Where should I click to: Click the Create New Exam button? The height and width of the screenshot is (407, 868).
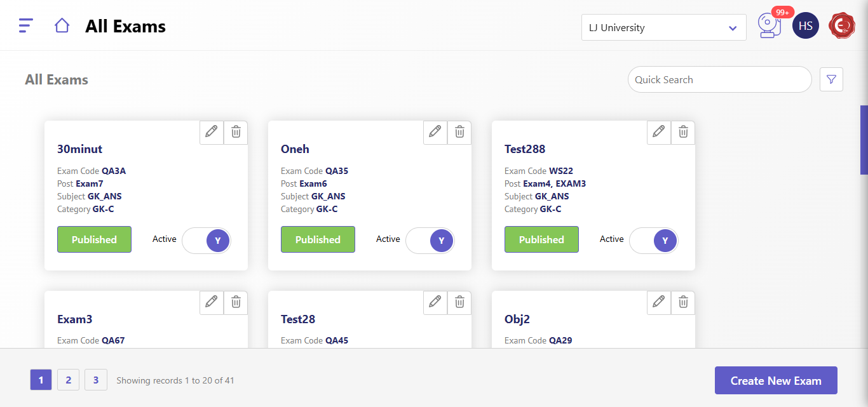click(775, 381)
